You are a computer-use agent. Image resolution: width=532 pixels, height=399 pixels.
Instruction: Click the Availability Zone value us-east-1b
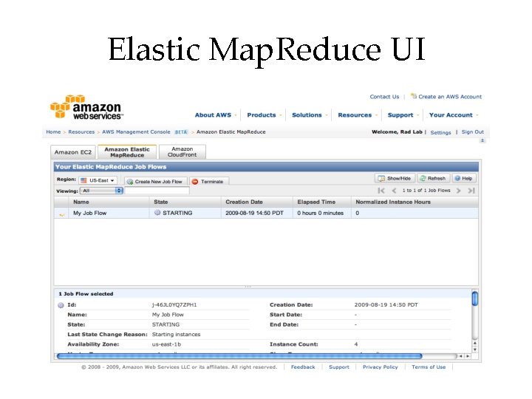pos(166,344)
